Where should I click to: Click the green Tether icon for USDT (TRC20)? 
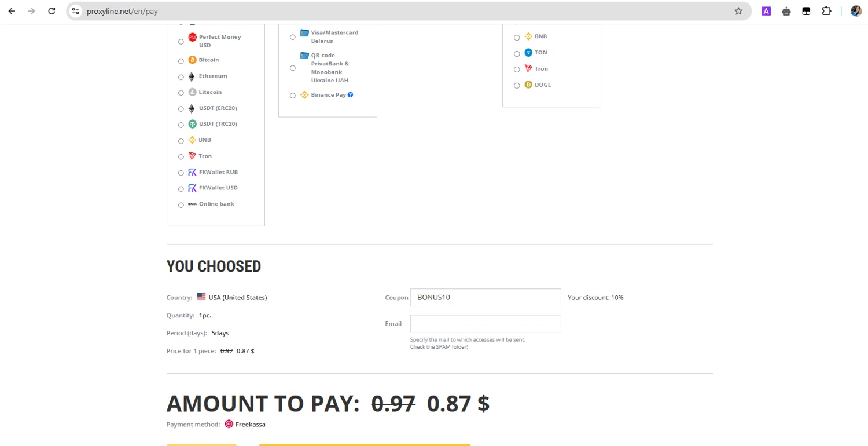click(193, 124)
